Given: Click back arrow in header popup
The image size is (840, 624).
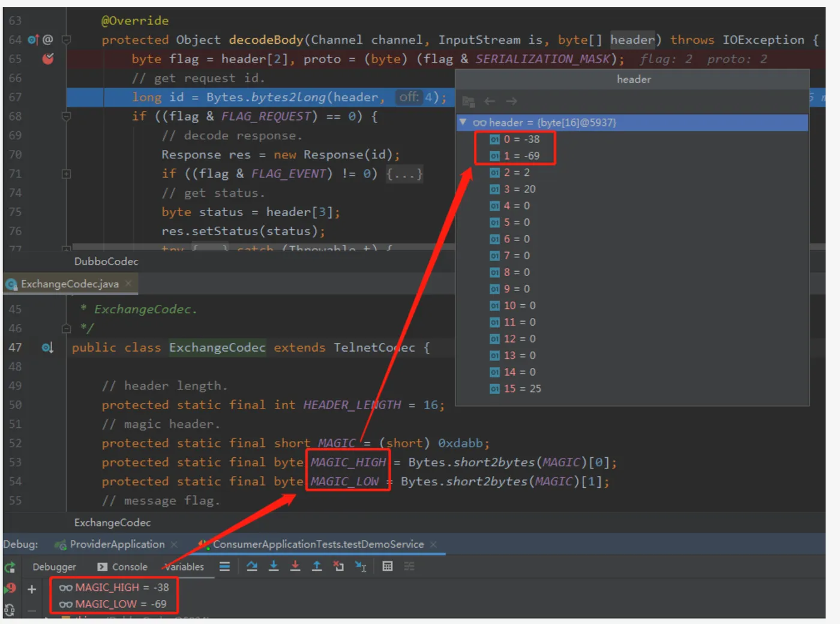Looking at the screenshot, I should (x=490, y=101).
